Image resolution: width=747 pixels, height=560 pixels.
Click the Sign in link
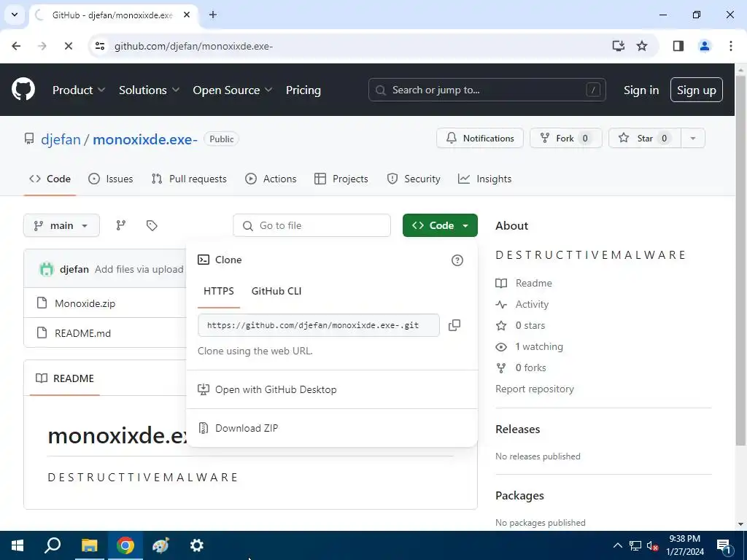point(641,90)
